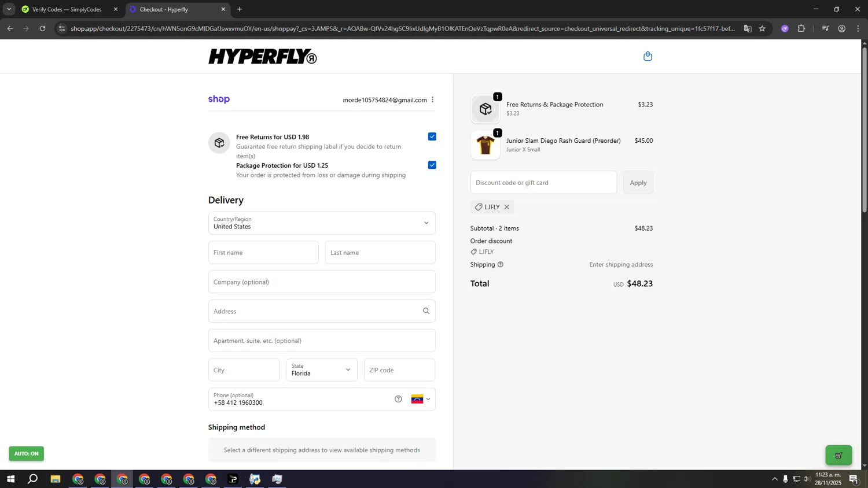Click the Last name field
Viewport: 868px width, 488px height.
pyautogui.click(x=380, y=253)
